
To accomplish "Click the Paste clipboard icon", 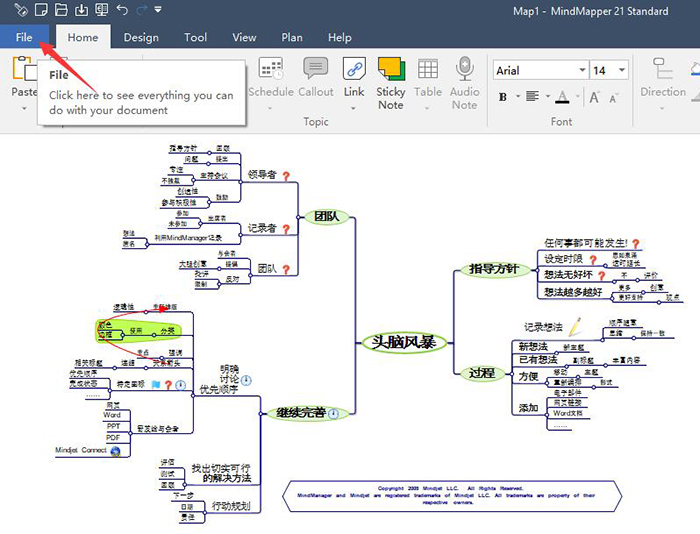I will click(24, 68).
